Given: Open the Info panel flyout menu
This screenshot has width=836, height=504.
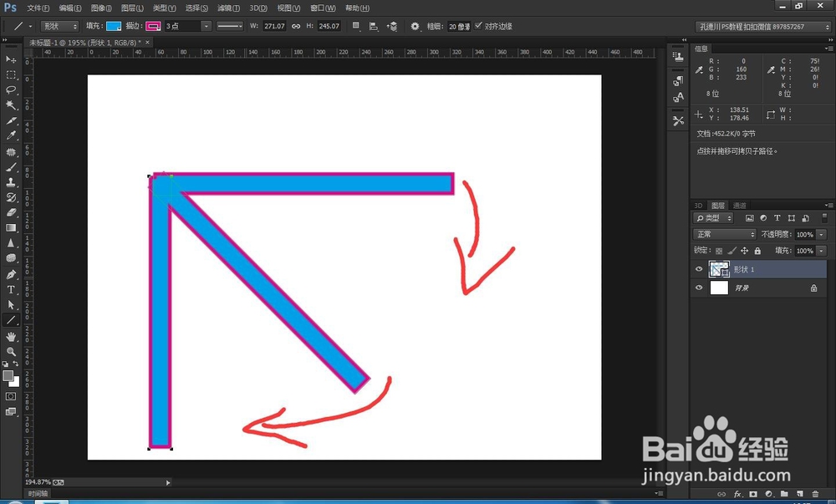Looking at the screenshot, I should coord(828,48).
